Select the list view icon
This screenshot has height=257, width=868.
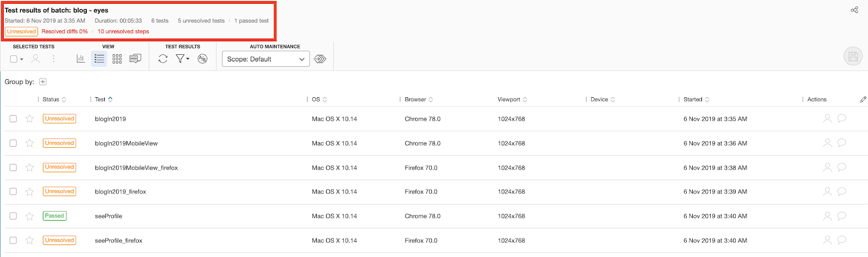point(99,59)
